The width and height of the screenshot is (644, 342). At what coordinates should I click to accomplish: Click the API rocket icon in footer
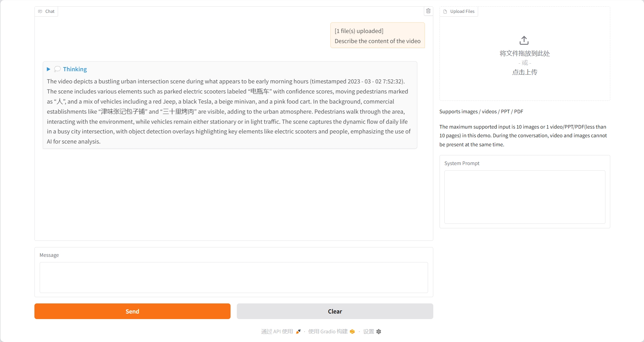(298, 332)
